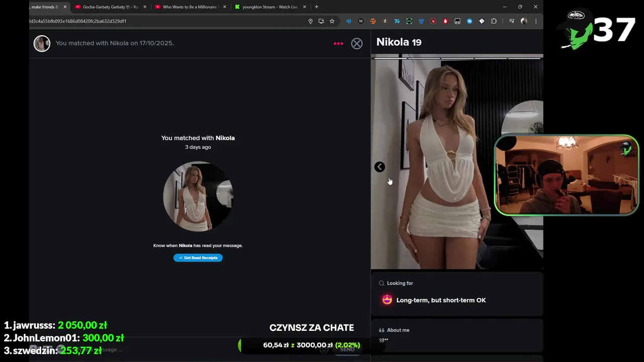Click Nikola's small avatar in the chat header
This screenshot has width=644, height=362.
pos(42,43)
